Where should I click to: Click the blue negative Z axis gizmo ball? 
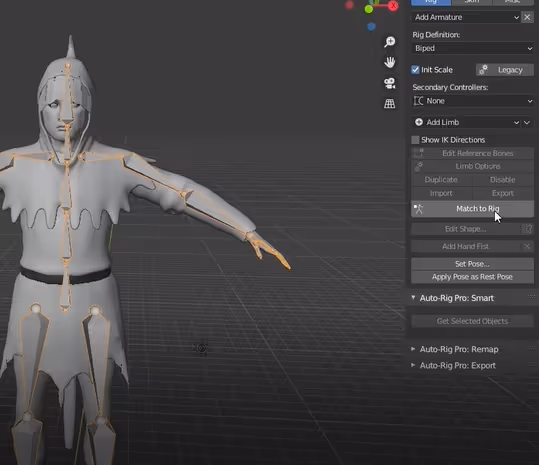[x=371, y=26]
